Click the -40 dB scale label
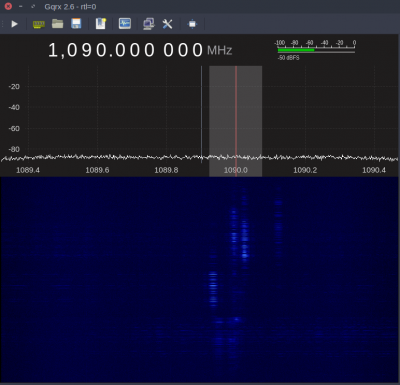Viewport: 400px width, 385px height. tap(14, 107)
